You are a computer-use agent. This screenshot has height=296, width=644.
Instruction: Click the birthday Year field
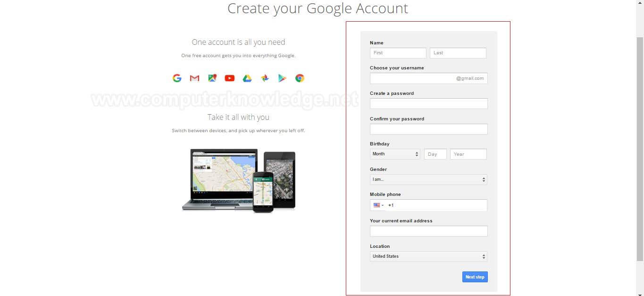(x=468, y=154)
